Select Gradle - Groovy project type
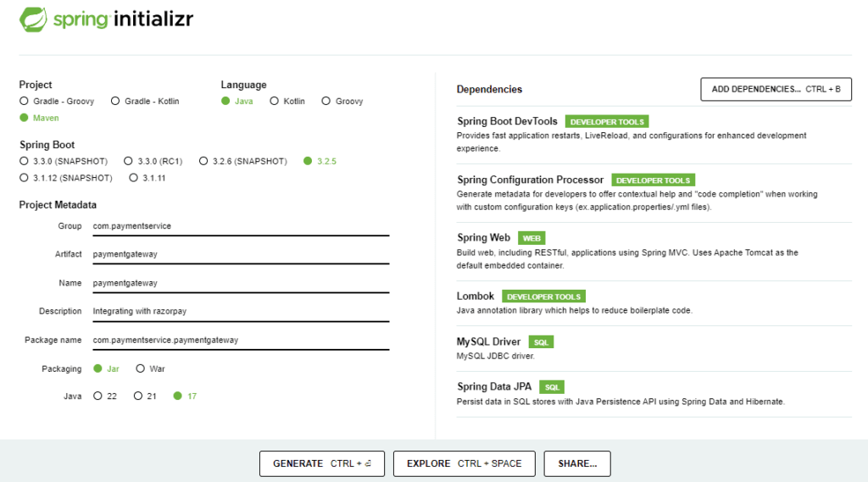Image resolution: width=868 pixels, height=482 pixels. [25, 101]
